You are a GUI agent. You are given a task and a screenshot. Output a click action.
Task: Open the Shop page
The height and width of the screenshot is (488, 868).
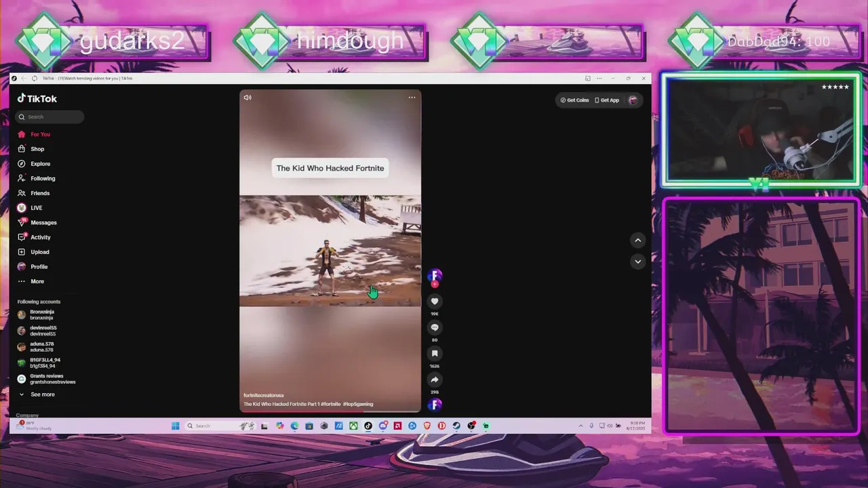[31, 149]
